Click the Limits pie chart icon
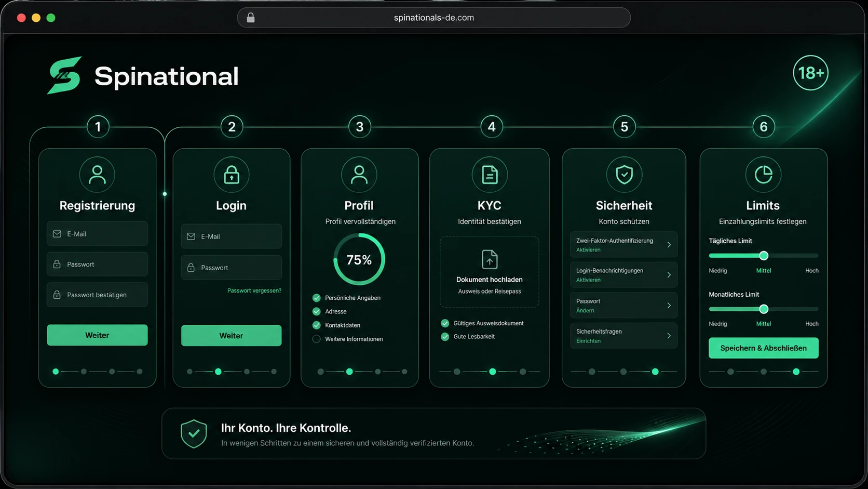 (763, 175)
